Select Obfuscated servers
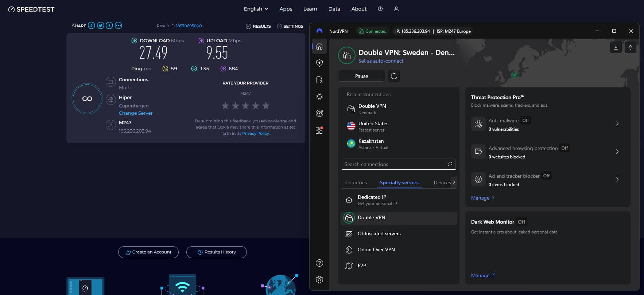The height and width of the screenshot is (295, 644). point(399,233)
